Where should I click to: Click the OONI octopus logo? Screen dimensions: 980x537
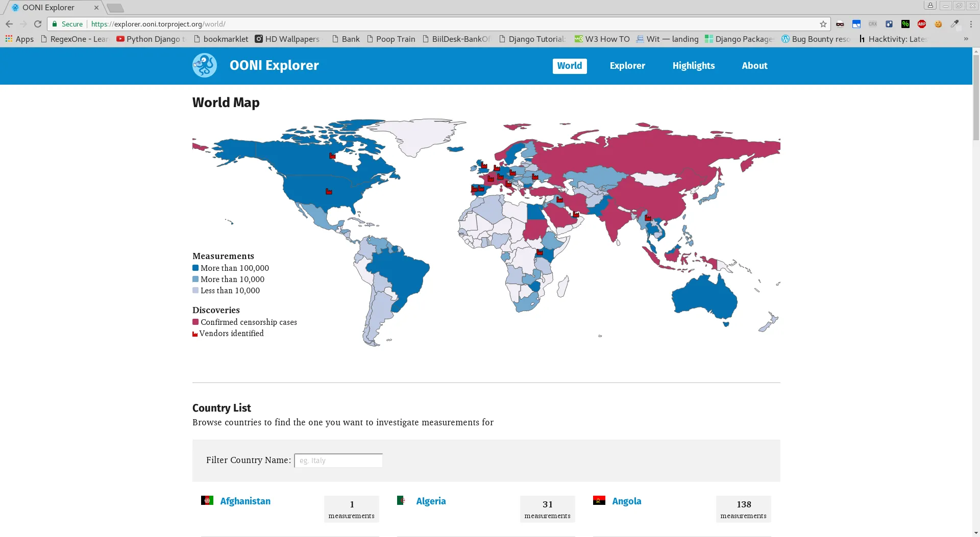205,65
